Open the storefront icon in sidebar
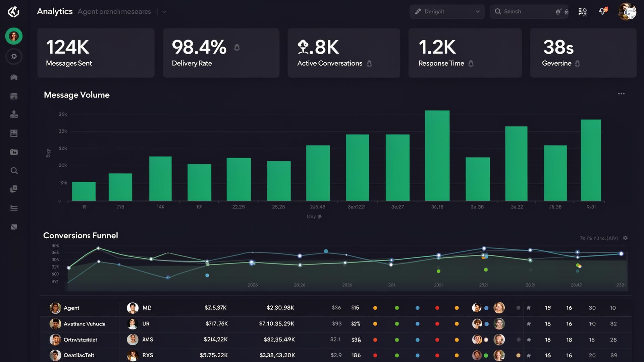 pos(14,96)
